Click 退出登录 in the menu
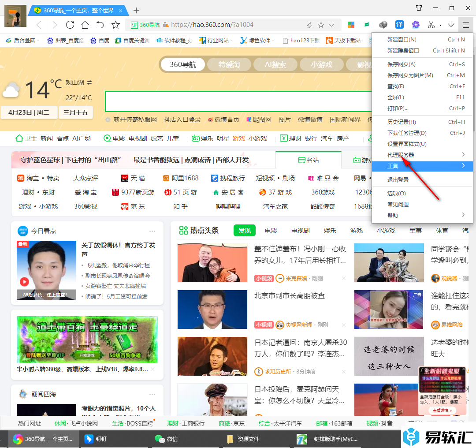This screenshot has width=476, height=448. (422, 179)
